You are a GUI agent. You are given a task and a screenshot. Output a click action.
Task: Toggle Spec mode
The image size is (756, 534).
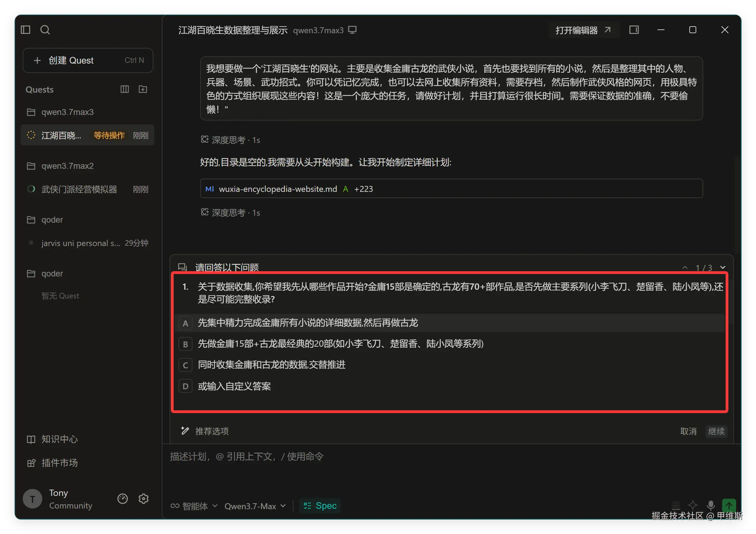(320, 506)
